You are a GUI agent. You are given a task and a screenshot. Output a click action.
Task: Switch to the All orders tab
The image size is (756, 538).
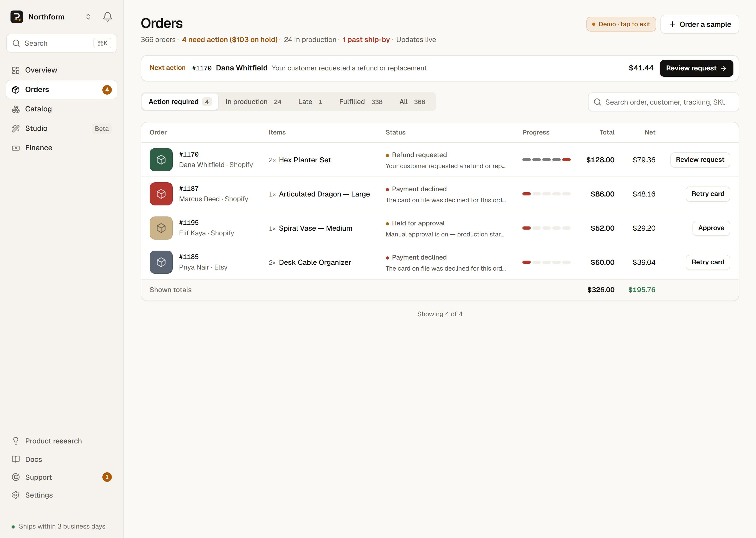coord(412,102)
